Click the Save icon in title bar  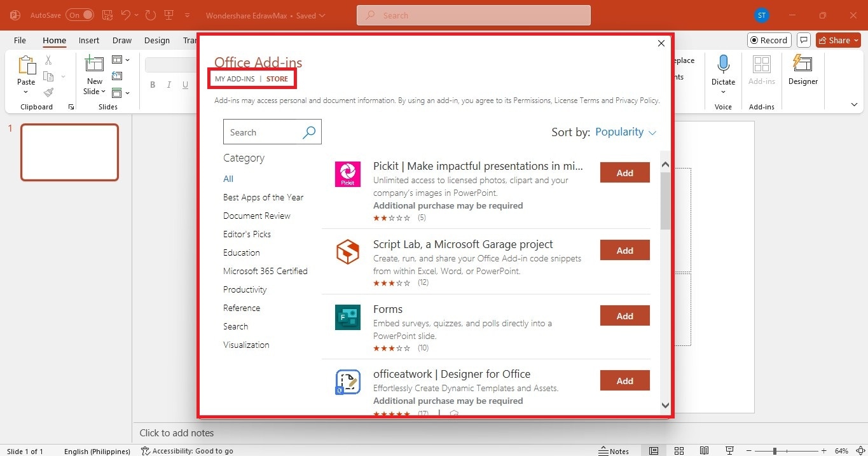tap(107, 15)
